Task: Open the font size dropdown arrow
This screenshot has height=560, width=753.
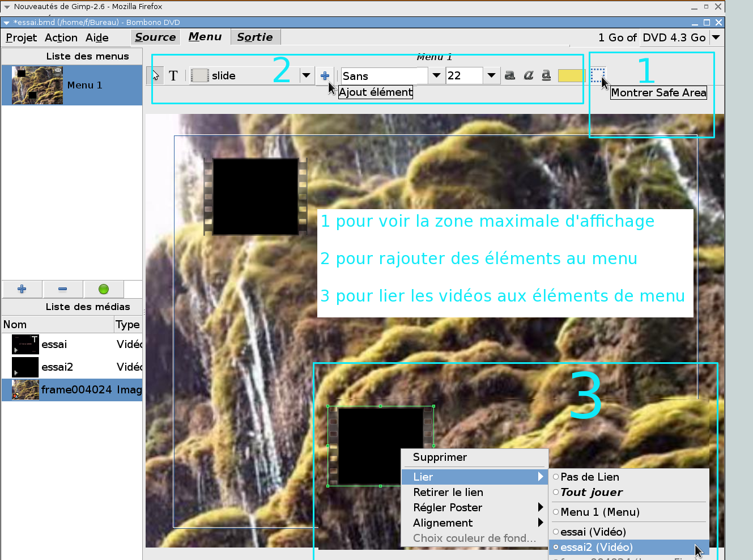Action: (491, 75)
